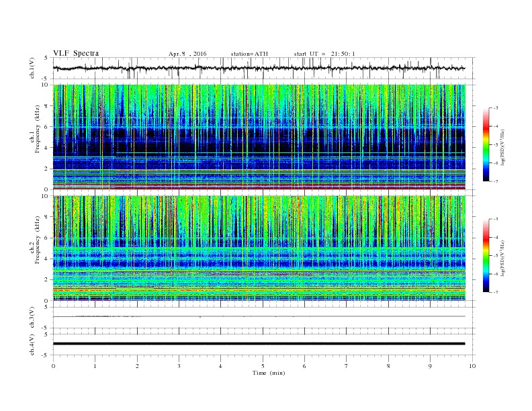Click the time axis tick label "4"
The height and width of the screenshot is (411, 532).
[x=220, y=366]
